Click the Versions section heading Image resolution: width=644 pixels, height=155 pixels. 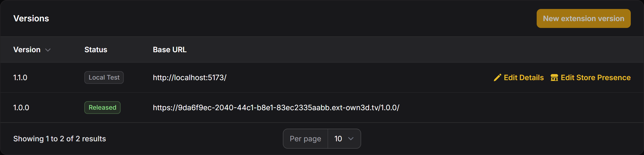point(31,18)
